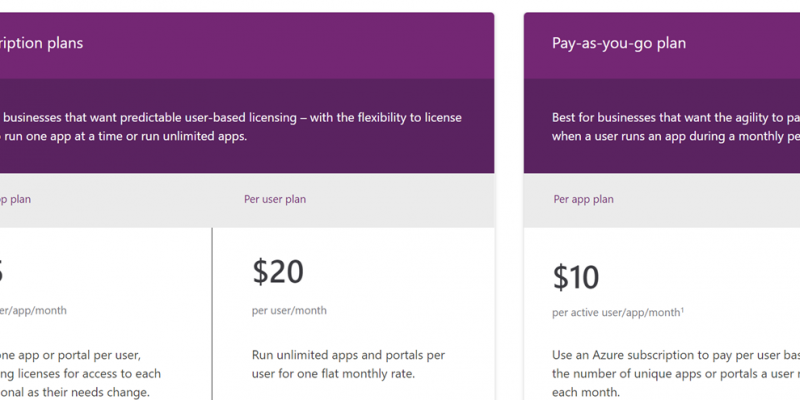Select the Per user plan label

[275, 199]
